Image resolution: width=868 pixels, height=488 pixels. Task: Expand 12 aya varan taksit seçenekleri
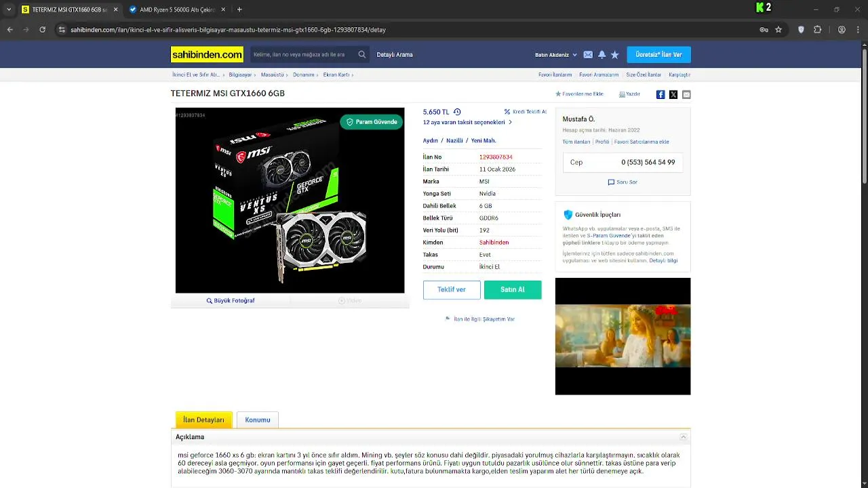point(467,123)
